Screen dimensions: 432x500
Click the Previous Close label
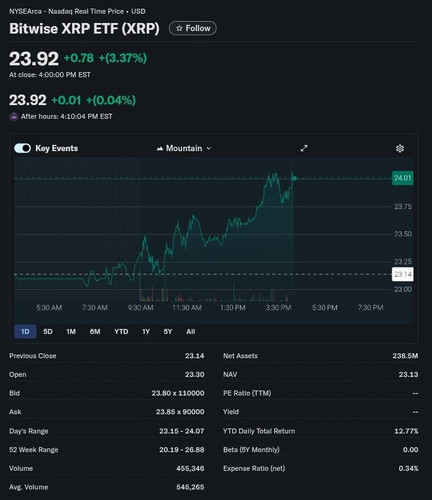pyautogui.click(x=33, y=356)
